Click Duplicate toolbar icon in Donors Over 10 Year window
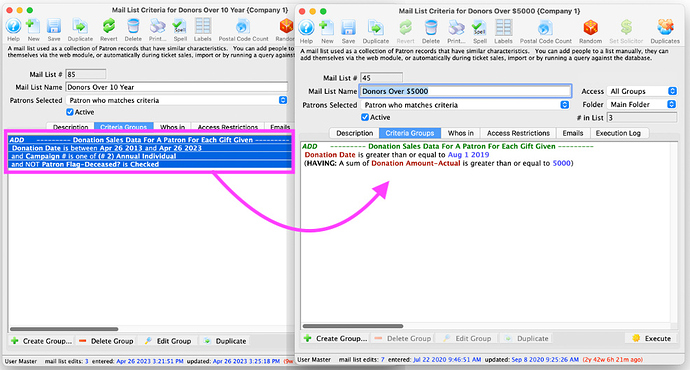The image size is (690, 370). pyautogui.click(x=80, y=26)
